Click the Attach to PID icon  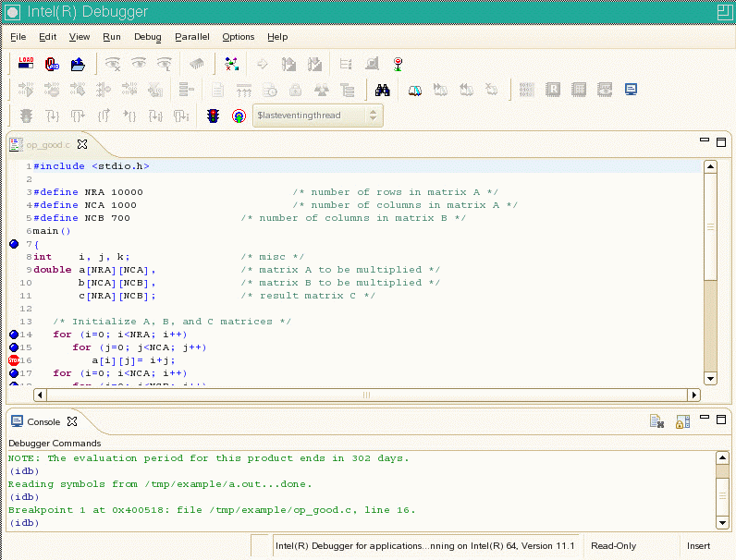point(52,64)
